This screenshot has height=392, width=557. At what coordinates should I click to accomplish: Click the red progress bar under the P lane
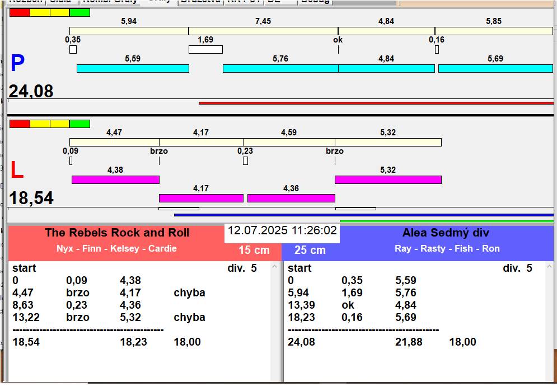[x=376, y=103]
